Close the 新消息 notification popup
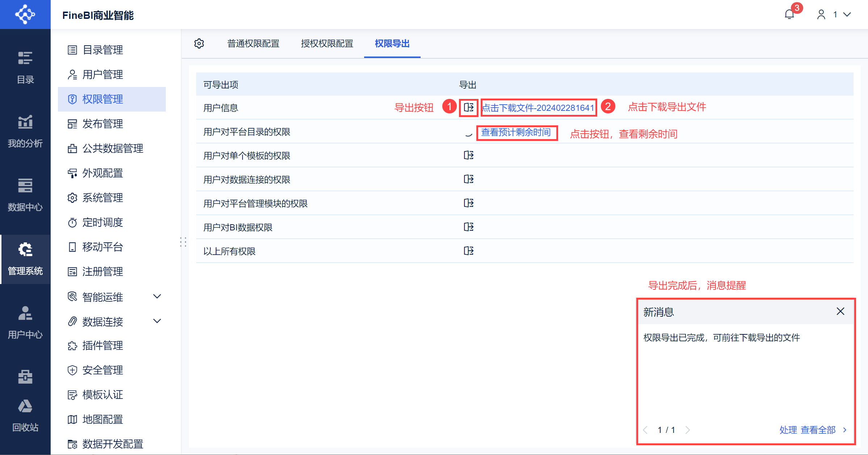The width and height of the screenshot is (868, 455). [x=840, y=311]
